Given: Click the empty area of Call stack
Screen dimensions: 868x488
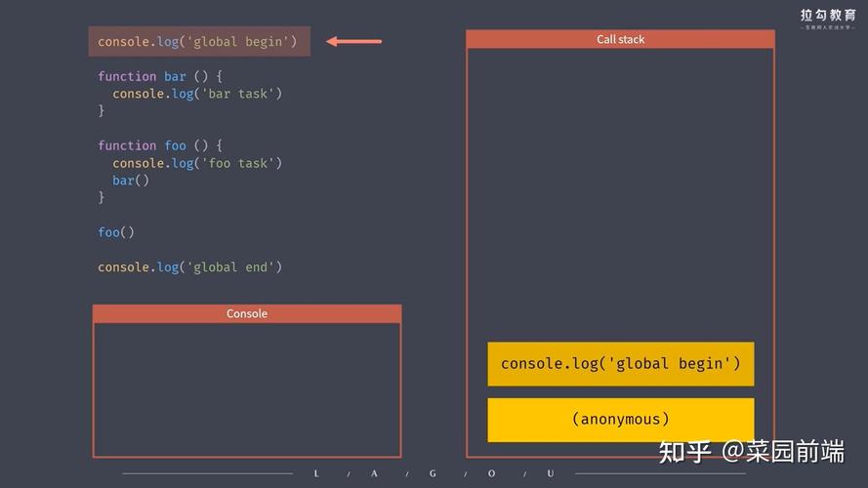Looking at the screenshot, I should 620,193.
